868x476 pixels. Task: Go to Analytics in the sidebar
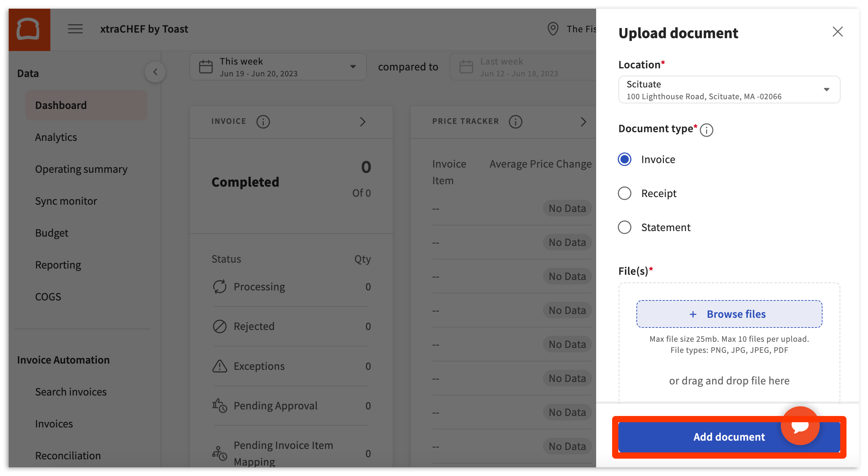click(56, 137)
